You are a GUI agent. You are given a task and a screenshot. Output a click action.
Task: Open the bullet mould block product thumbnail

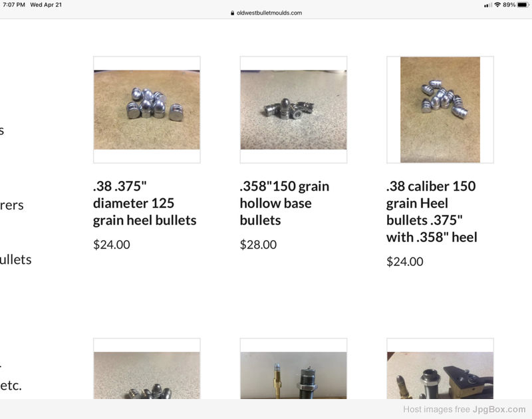(440, 368)
